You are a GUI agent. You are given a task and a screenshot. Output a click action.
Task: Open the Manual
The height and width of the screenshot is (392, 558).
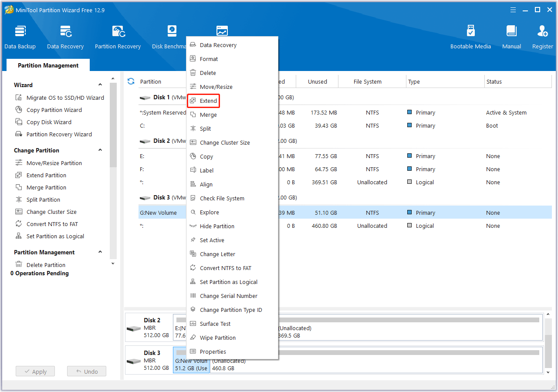(x=511, y=37)
